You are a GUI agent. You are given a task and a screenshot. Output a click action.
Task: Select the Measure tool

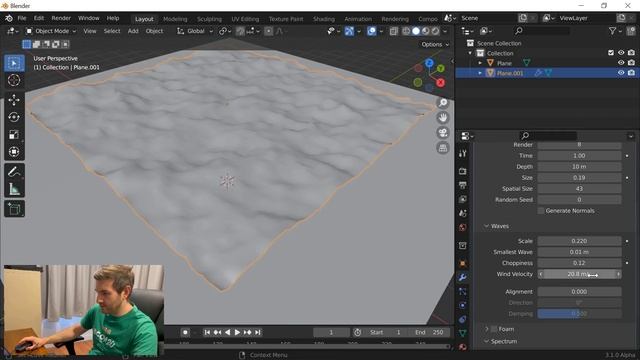(14, 189)
